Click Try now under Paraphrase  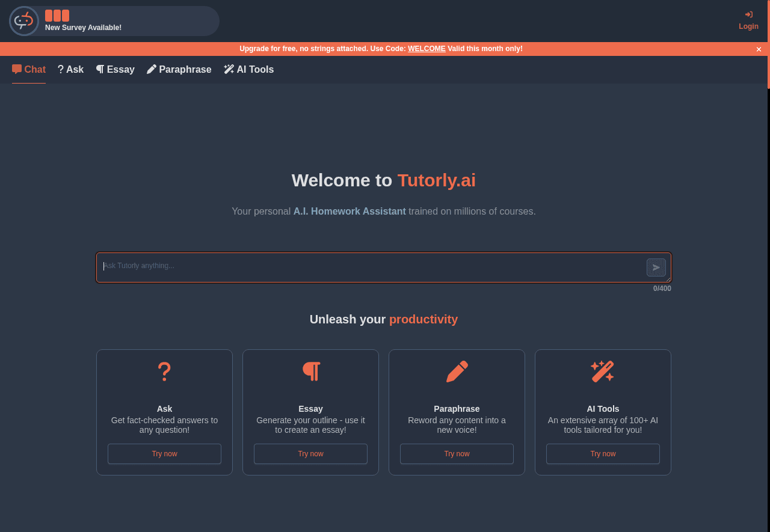click(x=456, y=453)
